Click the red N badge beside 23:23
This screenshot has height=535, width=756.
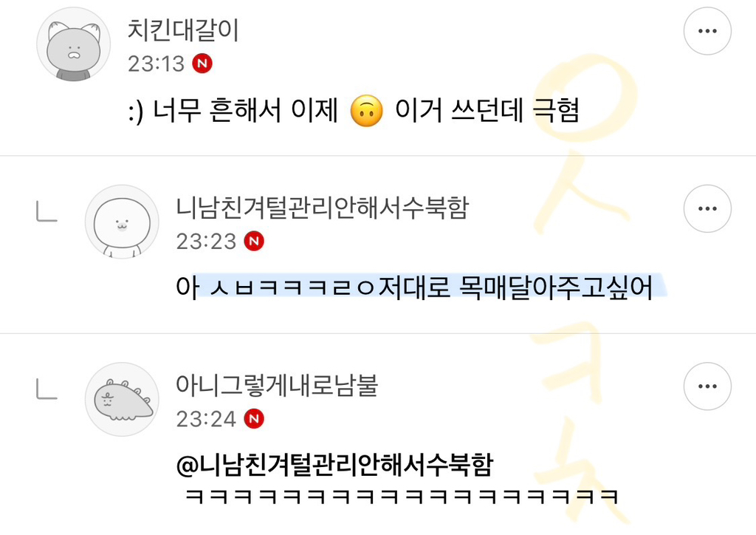coord(254,241)
